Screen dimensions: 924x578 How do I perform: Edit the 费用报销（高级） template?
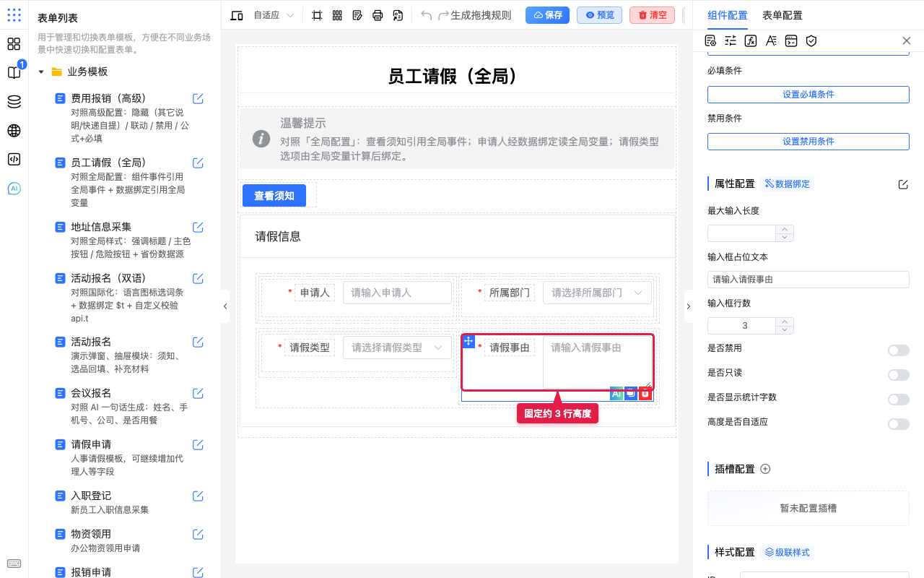[x=198, y=99]
